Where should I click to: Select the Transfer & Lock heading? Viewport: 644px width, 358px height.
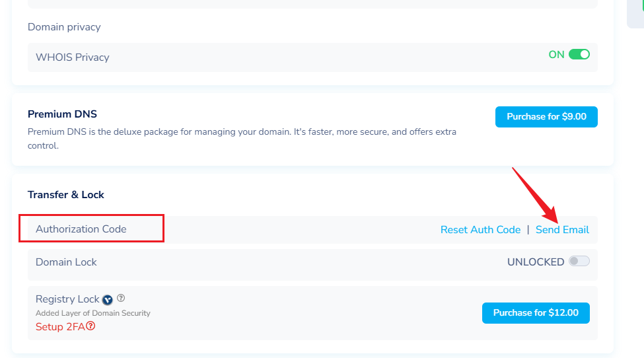pos(66,195)
